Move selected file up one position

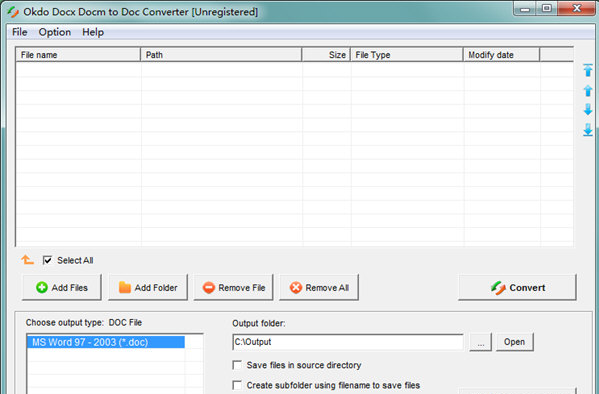point(588,91)
